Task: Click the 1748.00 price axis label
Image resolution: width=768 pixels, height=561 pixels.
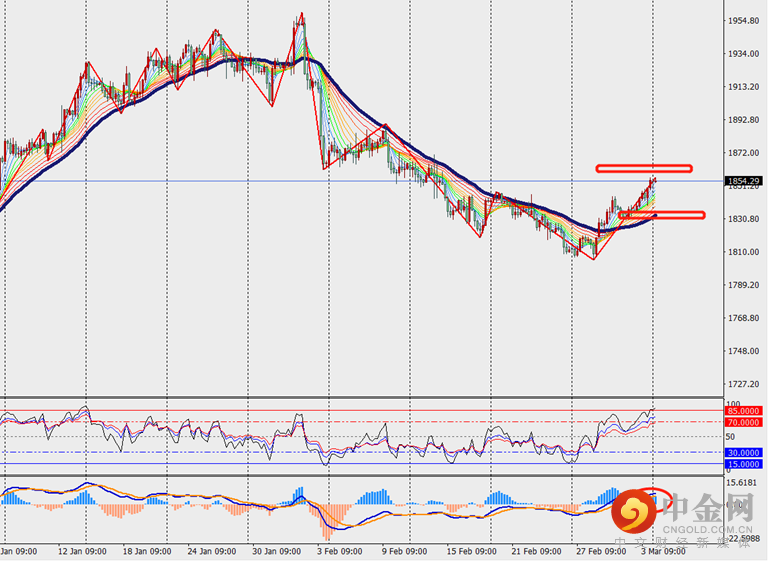Action: [x=741, y=351]
